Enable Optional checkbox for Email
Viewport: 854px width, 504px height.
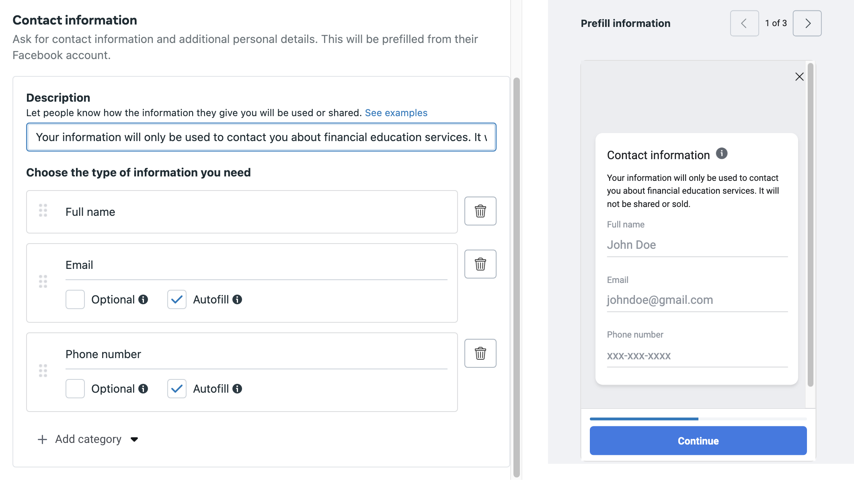pyautogui.click(x=75, y=299)
